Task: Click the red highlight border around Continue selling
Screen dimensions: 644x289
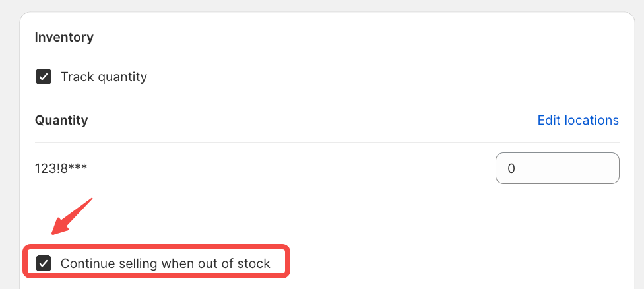Action: click(288, 263)
